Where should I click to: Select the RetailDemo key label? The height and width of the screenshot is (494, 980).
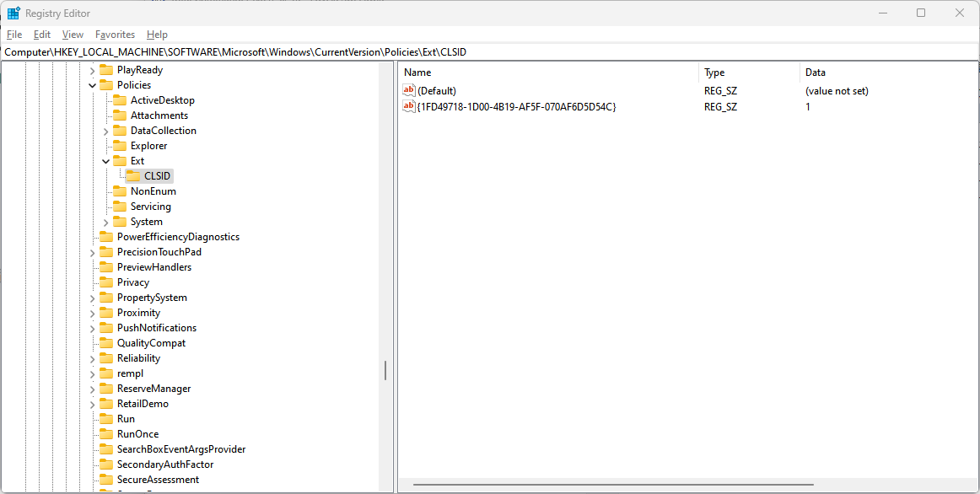143,404
